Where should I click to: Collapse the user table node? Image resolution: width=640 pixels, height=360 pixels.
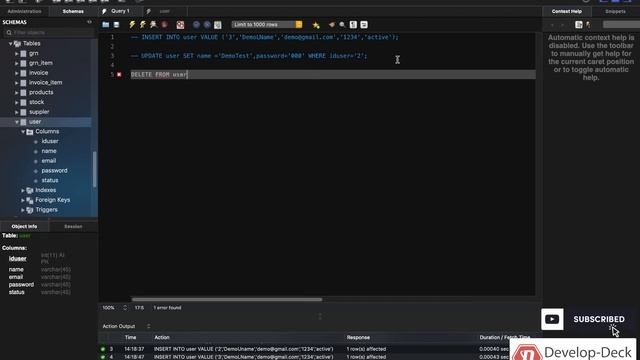coord(17,122)
